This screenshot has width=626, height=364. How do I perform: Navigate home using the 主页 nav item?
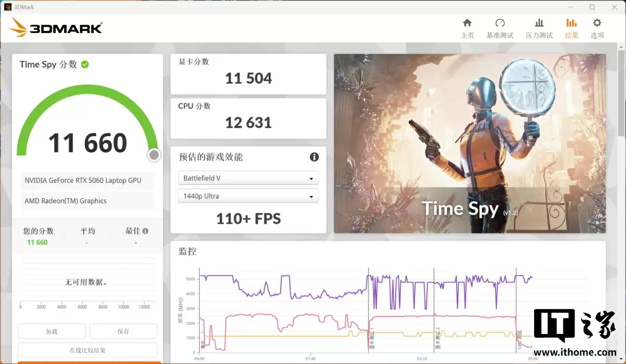point(467,27)
